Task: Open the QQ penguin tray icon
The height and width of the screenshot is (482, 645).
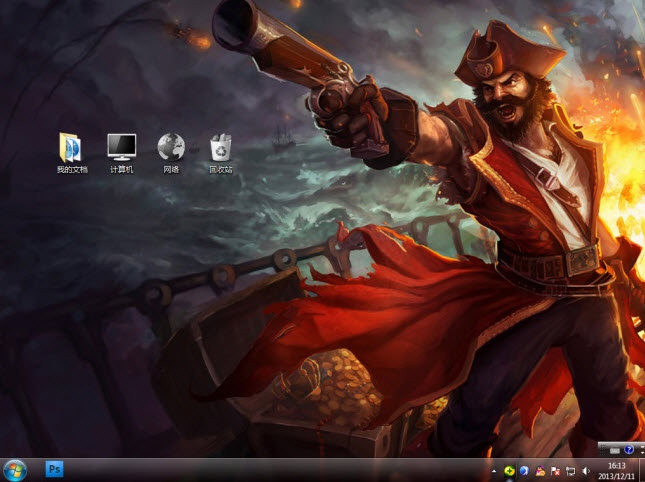Action: [540, 471]
